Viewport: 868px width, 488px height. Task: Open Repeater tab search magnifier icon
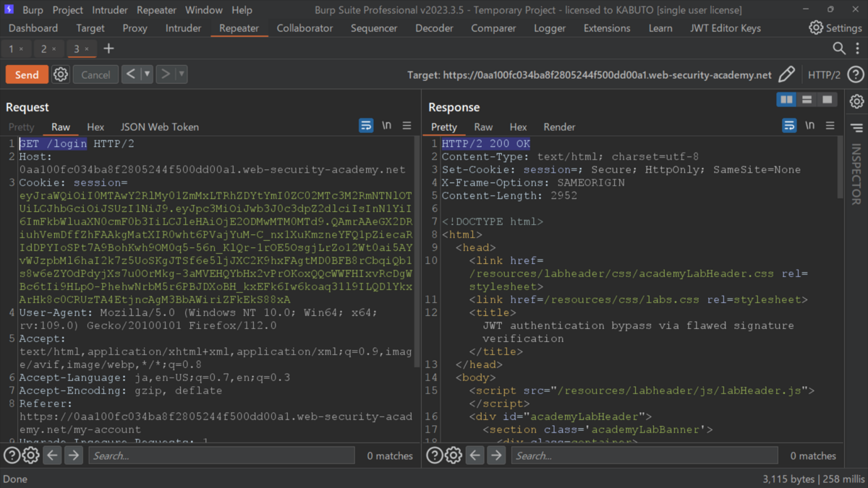(839, 48)
